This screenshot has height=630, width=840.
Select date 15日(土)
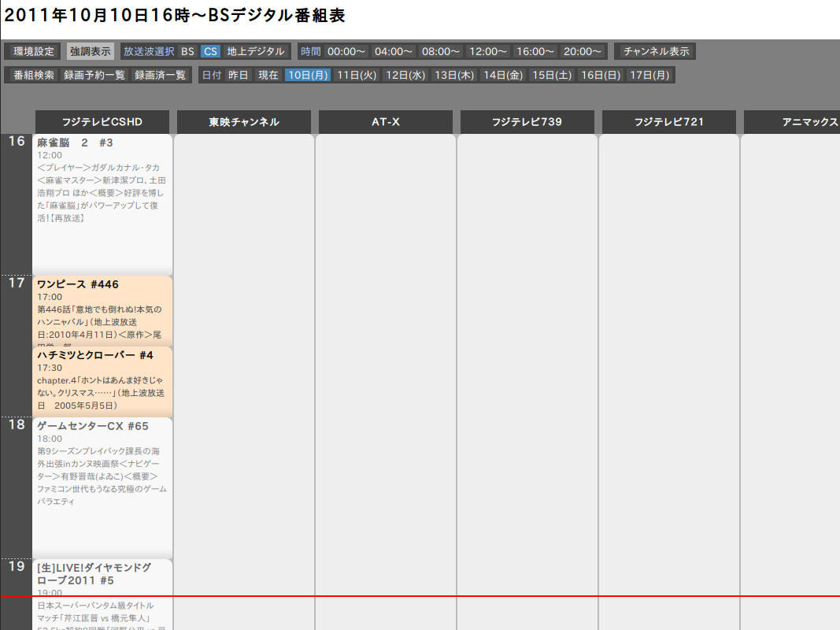(552, 75)
